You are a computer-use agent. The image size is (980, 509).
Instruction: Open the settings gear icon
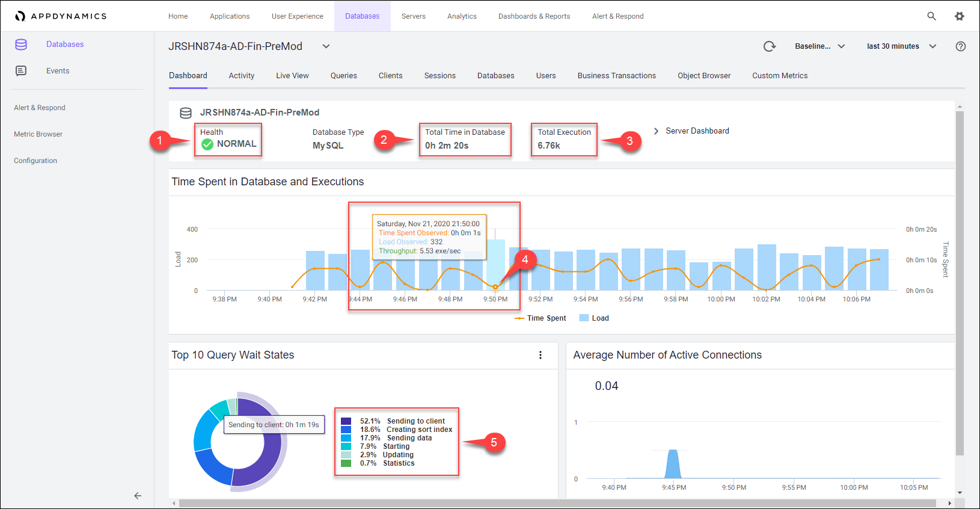(x=960, y=16)
